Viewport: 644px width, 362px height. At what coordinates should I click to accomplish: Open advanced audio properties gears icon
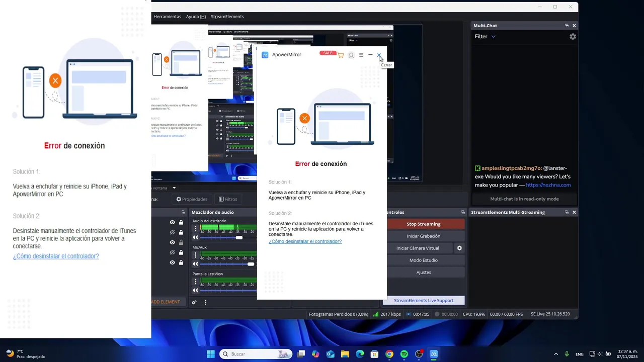tap(194, 302)
